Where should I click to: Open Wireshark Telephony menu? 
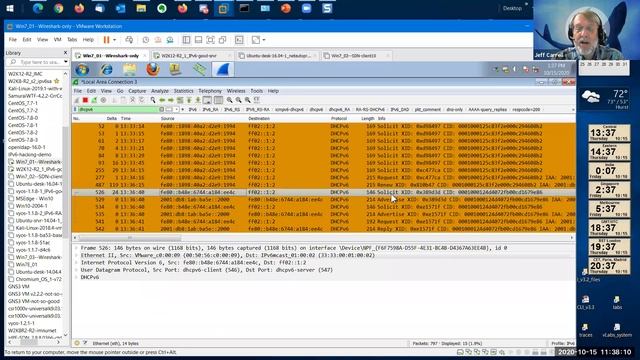(210, 91)
